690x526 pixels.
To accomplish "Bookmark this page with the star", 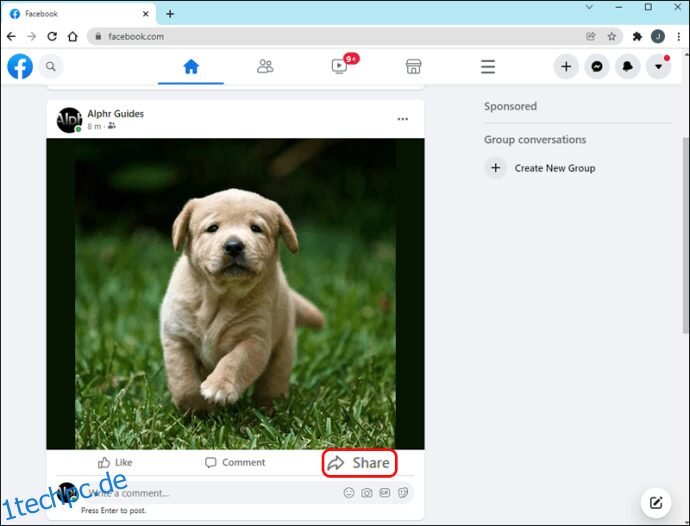I will [612, 37].
